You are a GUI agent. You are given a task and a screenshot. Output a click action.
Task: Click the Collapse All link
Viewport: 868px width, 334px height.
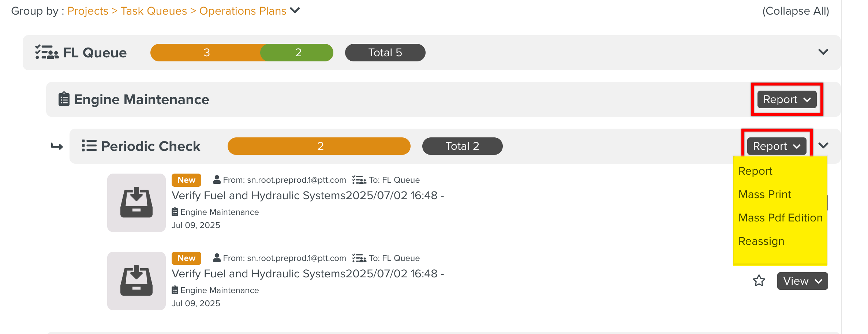pos(796,11)
